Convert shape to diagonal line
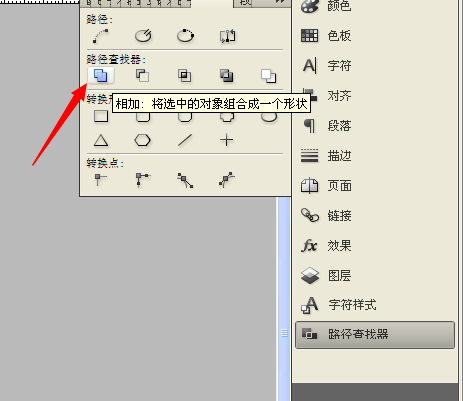The width and height of the screenshot is (463, 401). click(185, 140)
